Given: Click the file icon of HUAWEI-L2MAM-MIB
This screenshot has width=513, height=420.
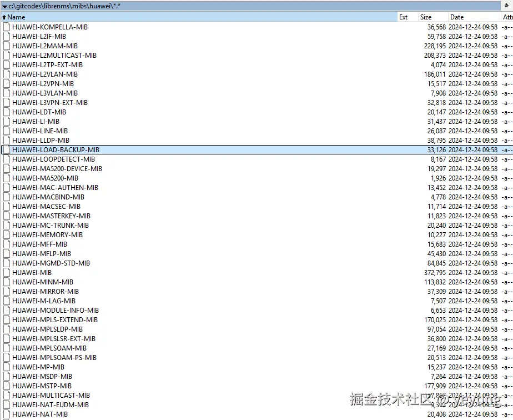Looking at the screenshot, I should 7,46.
